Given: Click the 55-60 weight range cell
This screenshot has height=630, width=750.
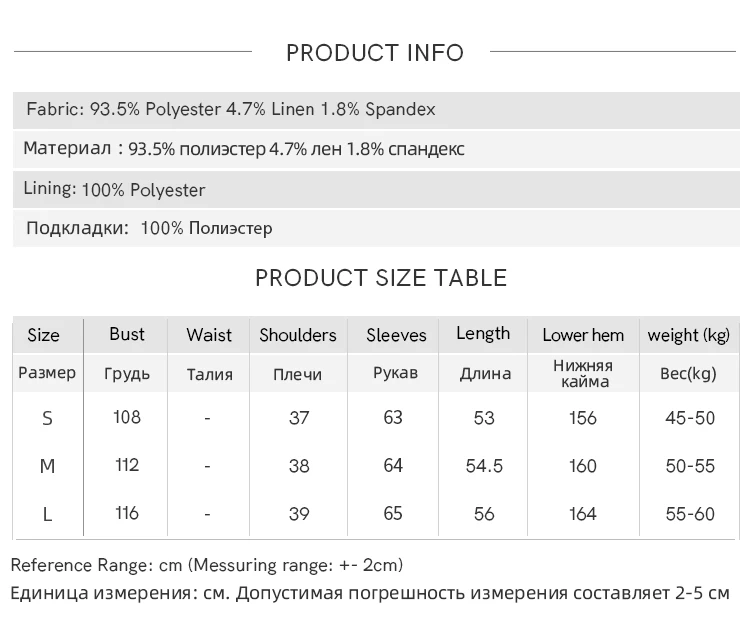Looking at the screenshot, I should pyautogui.click(x=690, y=514).
